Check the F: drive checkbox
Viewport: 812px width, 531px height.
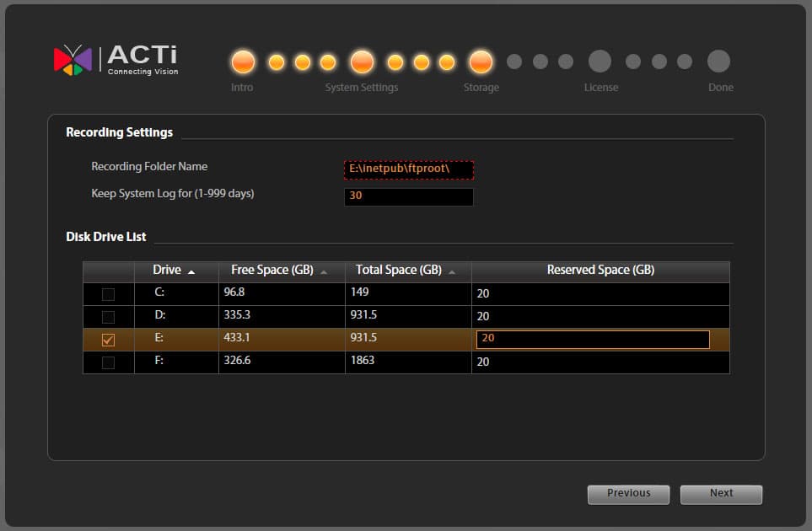pyautogui.click(x=108, y=362)
